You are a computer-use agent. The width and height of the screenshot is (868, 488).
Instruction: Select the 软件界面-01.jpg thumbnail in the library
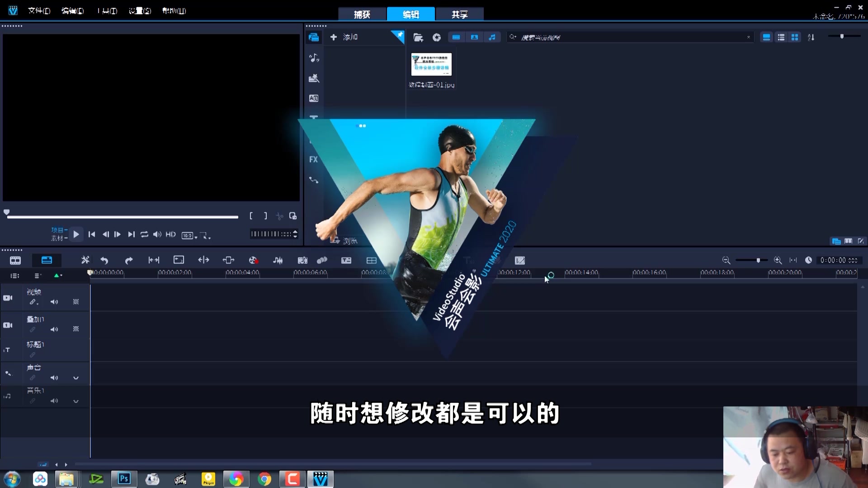(x=431, y=64)
